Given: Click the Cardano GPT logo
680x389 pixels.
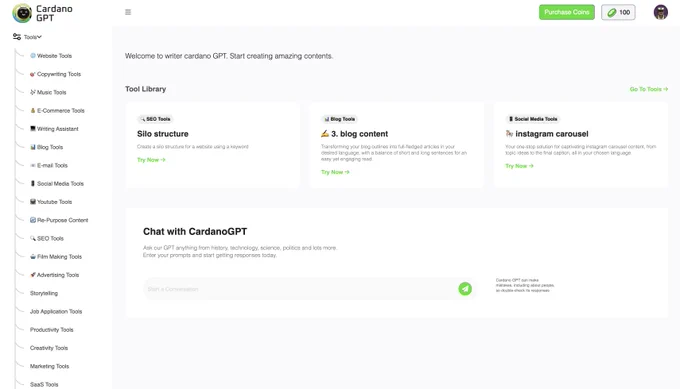Looking at the screenshot, I should point(42,13).
